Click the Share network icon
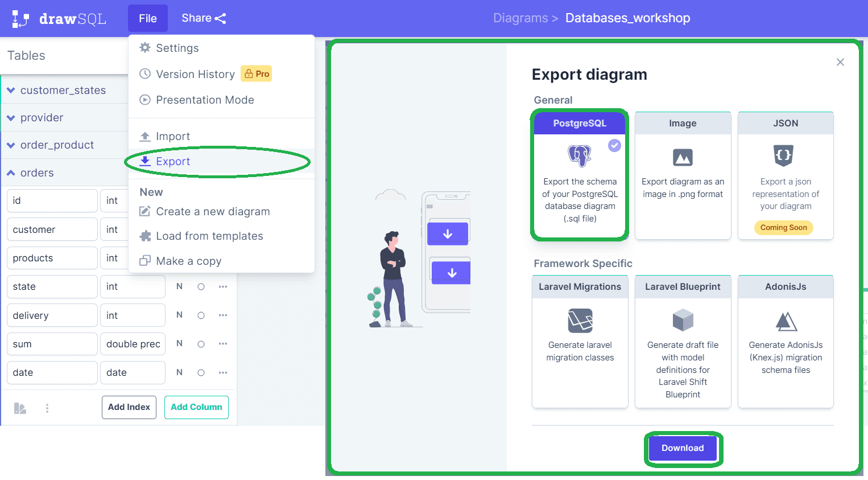 pos(220,19)
